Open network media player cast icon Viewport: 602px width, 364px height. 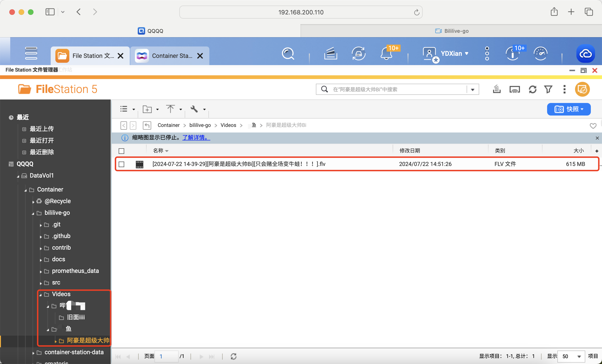click(x=515, y=89)
